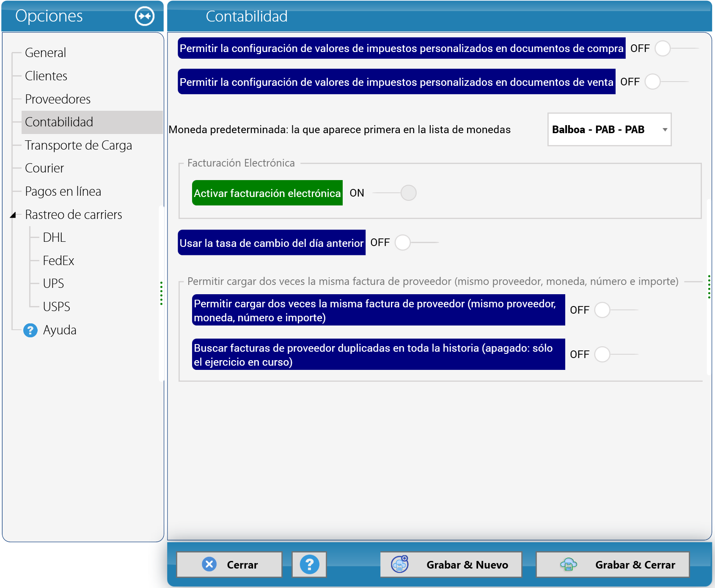The image size is (715, 588).
Task: Open Pagos en línea options
Action: [63, 191]
